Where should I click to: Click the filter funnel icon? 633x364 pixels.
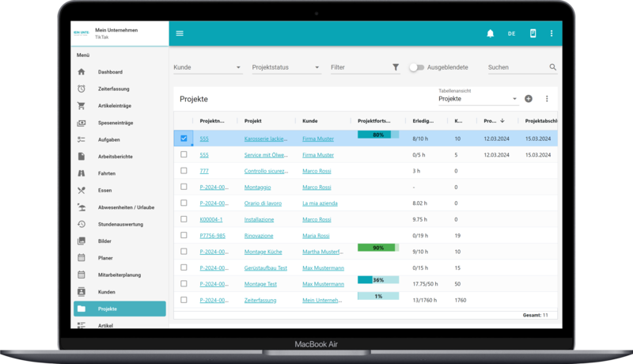coord(396,68)
